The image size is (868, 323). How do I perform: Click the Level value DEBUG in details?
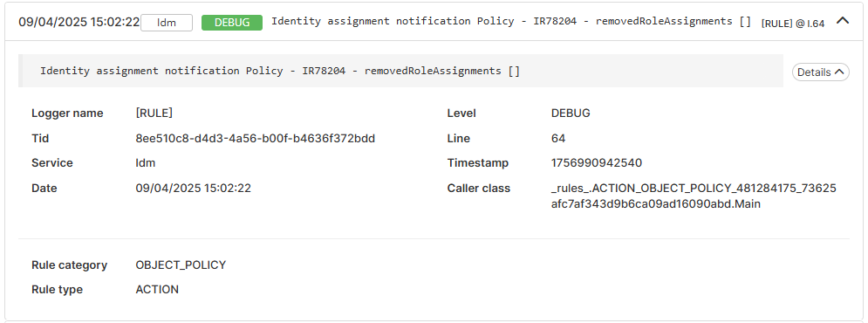click(x=571, y=113)
